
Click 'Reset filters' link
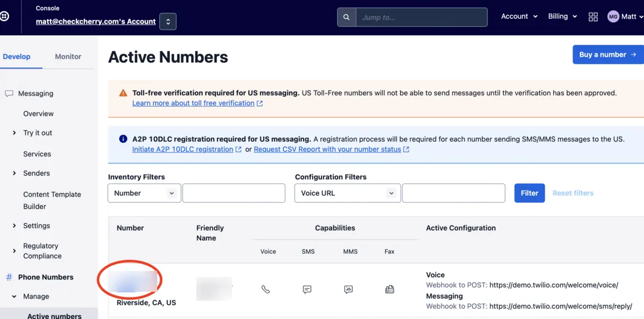point(573,193)
